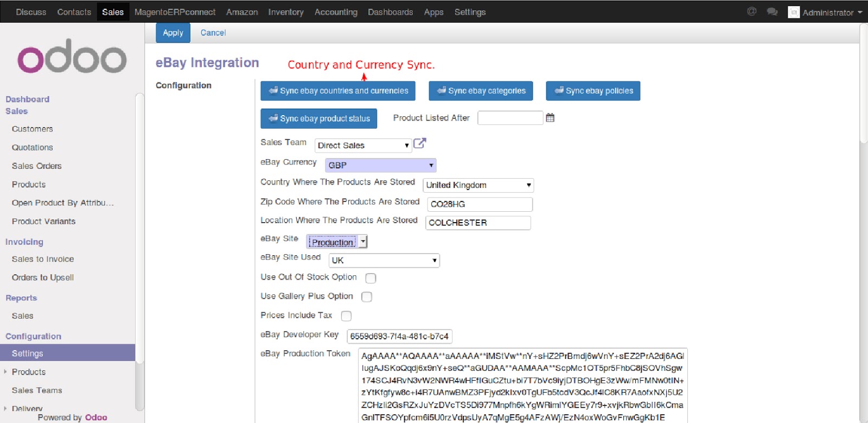Click the @ mentions icon in top bar
The width and height of the screenshot is (868, 423).
pyautogui.click(x=751, y=11)
